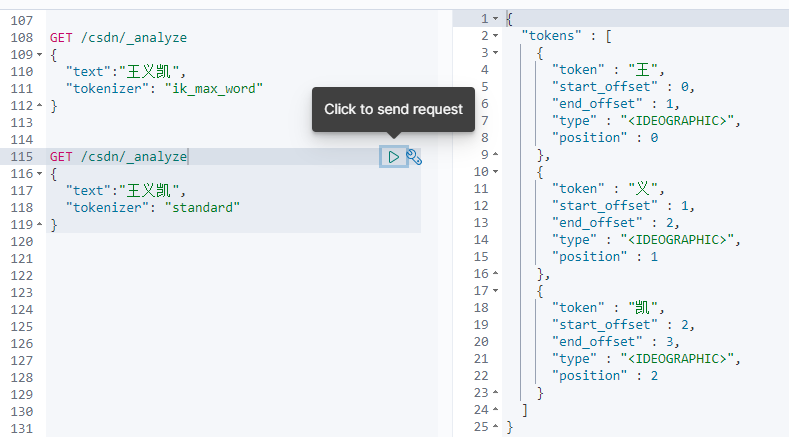
Task: Collapse fold arrow at response line 24
Action: [x=495, y=409]
